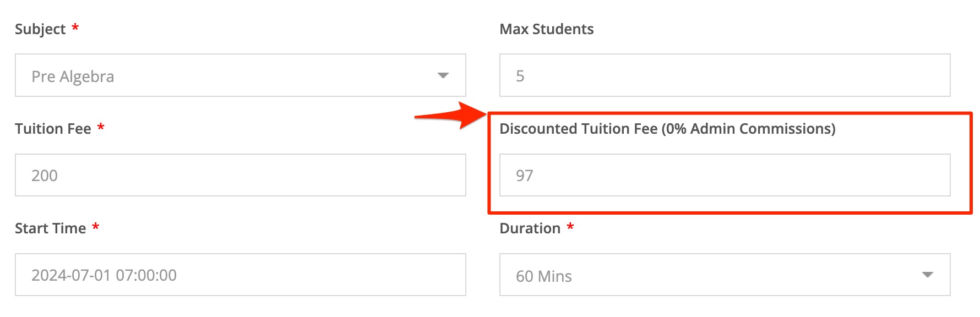Click the Duration field's caret arrow icon
The height and width of the screenshot is (317, 980).
click(928, 275)
